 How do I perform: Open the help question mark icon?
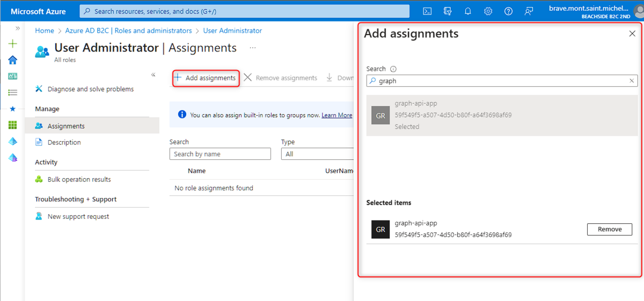tap(509, 11)
